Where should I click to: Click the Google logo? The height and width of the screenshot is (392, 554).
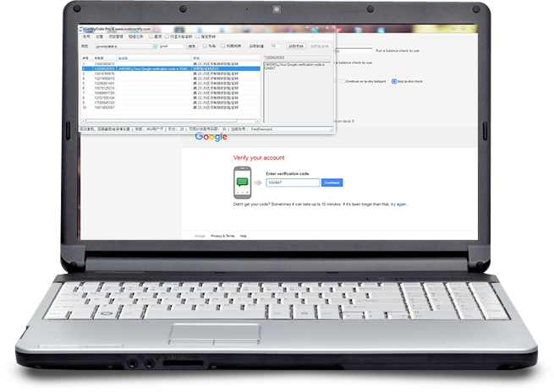pyautogui.click(x=211, y=137)
